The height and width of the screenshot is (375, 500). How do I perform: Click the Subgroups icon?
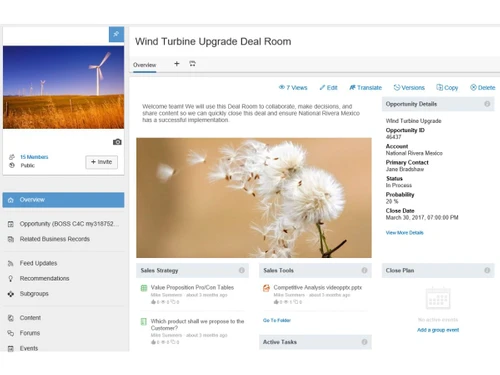(x=11, y=294)
